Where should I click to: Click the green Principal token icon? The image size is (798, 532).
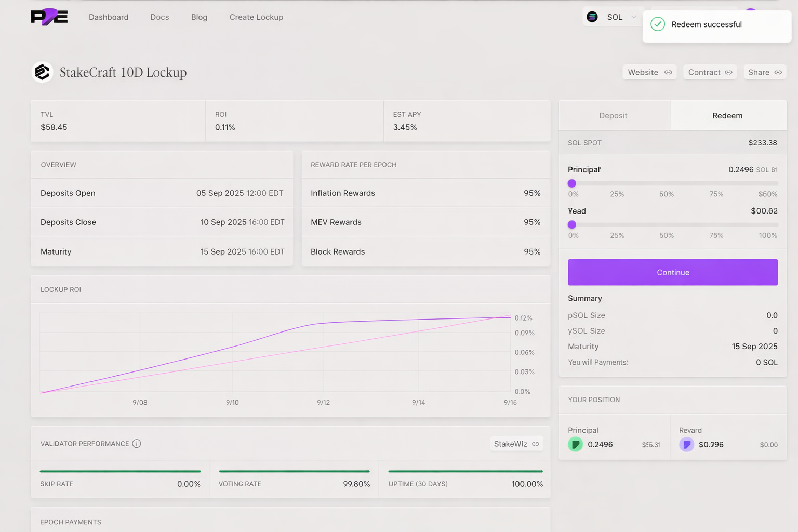(575, 445)
